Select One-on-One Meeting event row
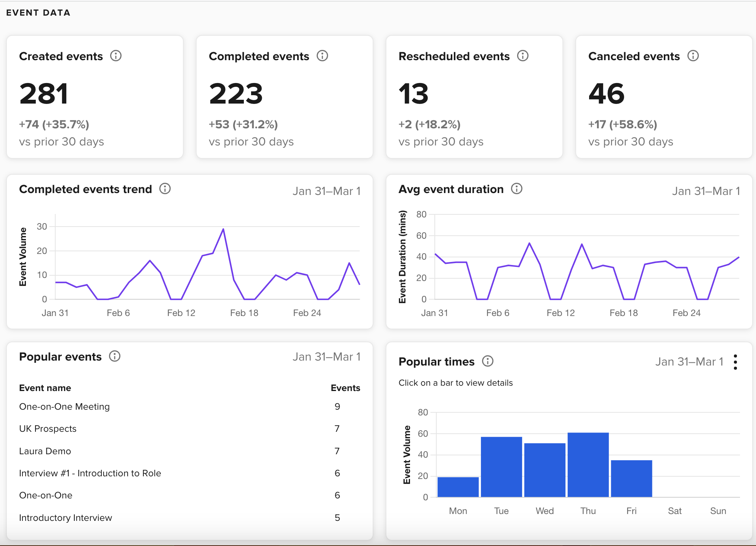Image resolution: width=756 pixels, height=546 pixels. pyautogui.click(x=64, y=407)
